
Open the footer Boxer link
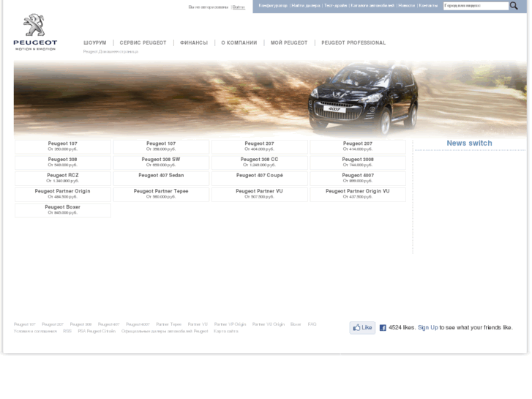296,324
